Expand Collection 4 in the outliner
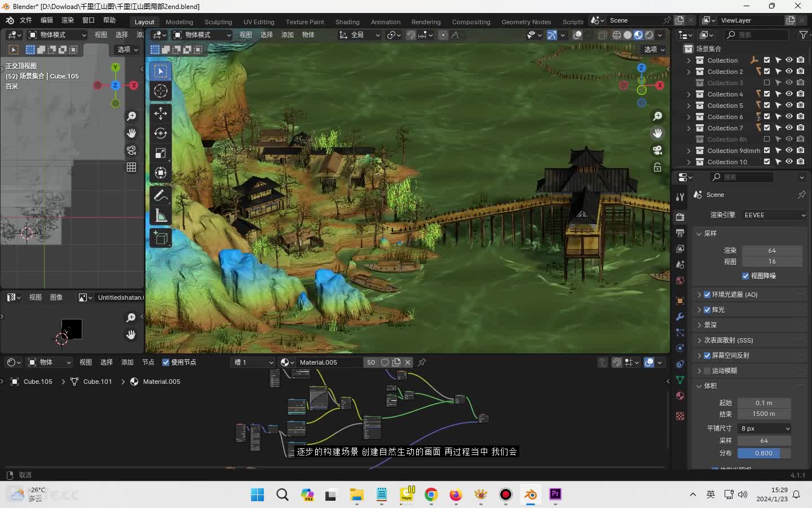Image resolution: width=812 pixels, height=508 pixels. pos(689,94)
